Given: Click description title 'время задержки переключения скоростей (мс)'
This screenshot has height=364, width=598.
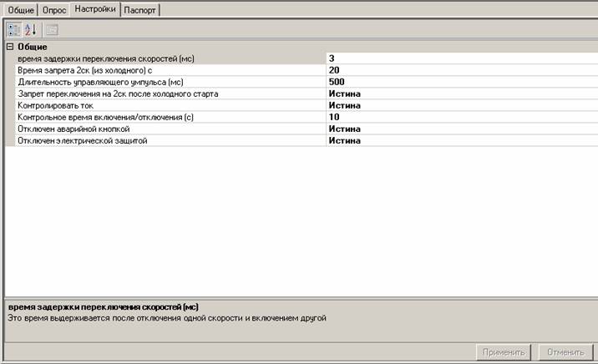Looking at the screenshot, I should pyautogui.click(x=104, y=307).
